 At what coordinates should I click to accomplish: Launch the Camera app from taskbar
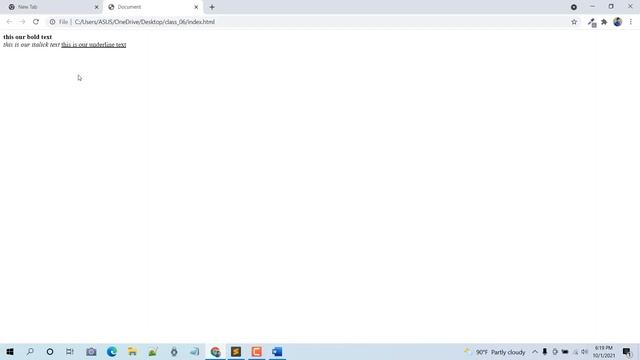91,351
